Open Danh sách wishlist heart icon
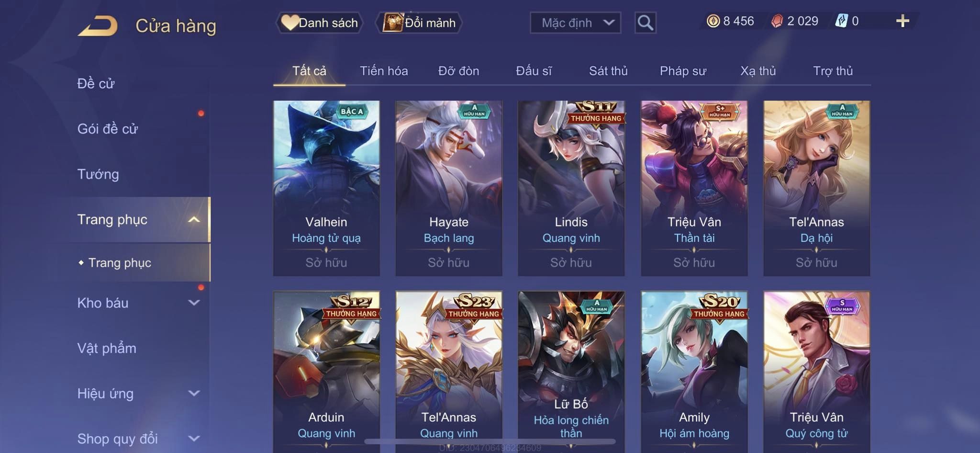Viewport: 980px width, 453px height. tap(290, 23)
